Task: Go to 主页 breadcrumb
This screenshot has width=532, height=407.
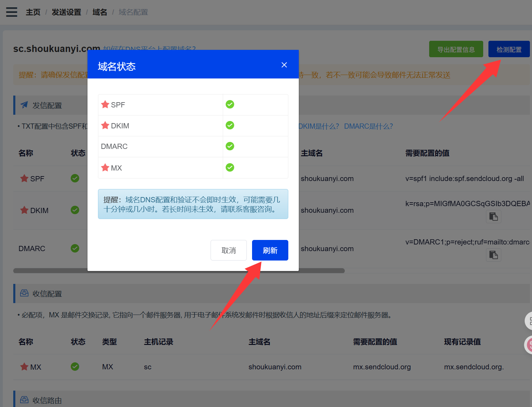Action: [x=33, y=12]
